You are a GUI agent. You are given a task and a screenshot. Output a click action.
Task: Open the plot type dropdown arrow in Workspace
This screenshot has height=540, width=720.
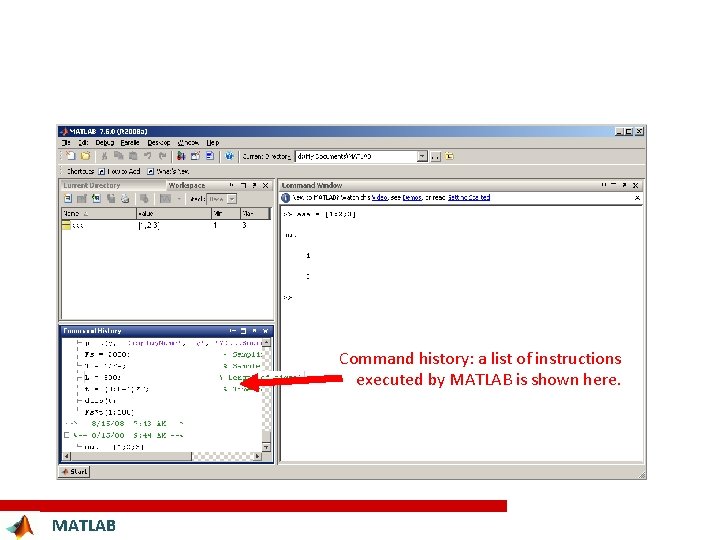(179, 199)
